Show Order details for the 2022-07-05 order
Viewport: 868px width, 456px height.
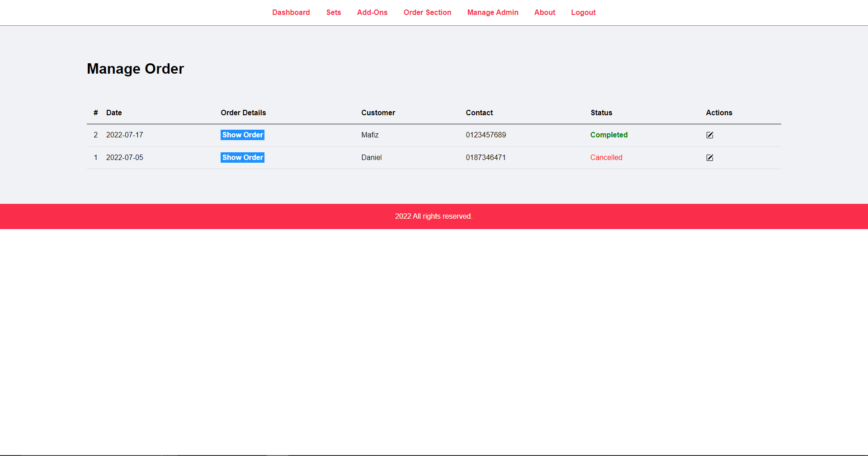pyautogui.click(x=242, y=158)
